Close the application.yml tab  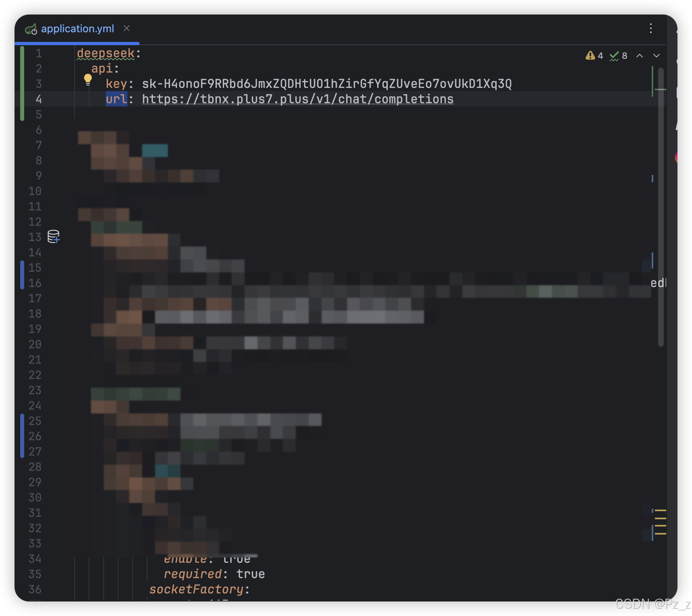tap(127, 29)
